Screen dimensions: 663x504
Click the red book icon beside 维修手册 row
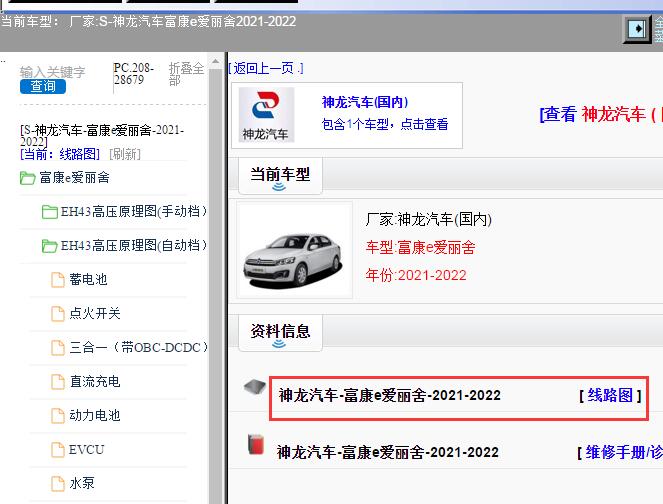pyautogui.click(x=256, y=444)
